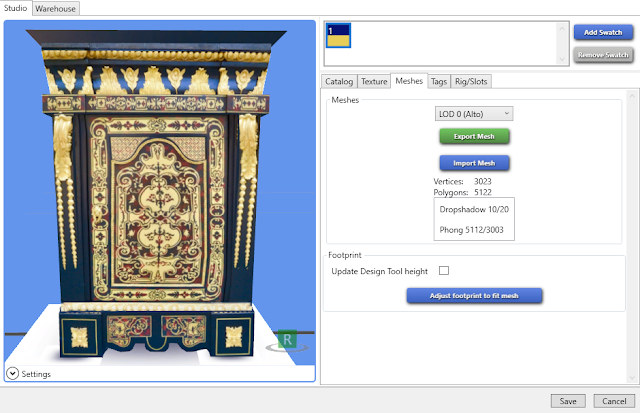Enable Update Design Tool height checkbox

(444, 271)
